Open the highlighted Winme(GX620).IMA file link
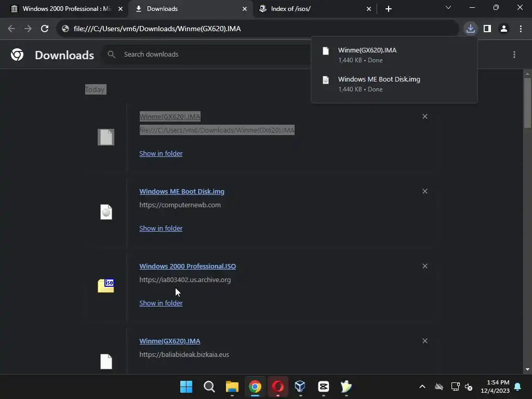This screenshot has height=399, width=532. pyautogui.click(x=170, y=117)
